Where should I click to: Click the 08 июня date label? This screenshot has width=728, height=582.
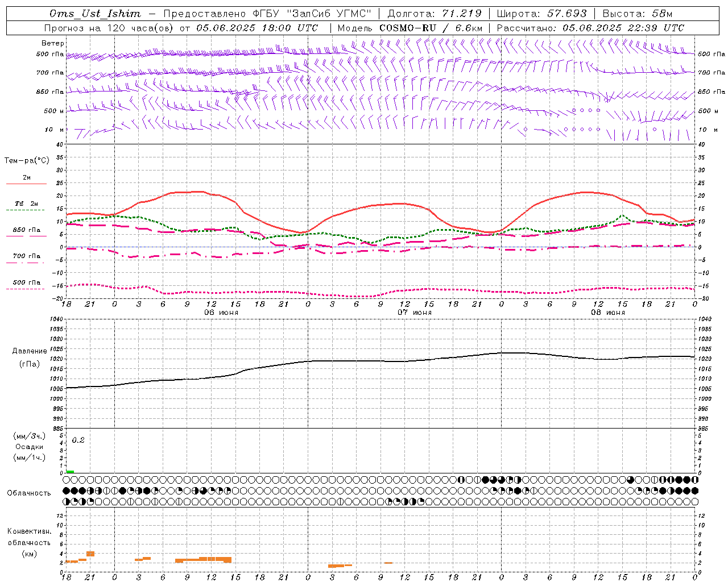608,313
